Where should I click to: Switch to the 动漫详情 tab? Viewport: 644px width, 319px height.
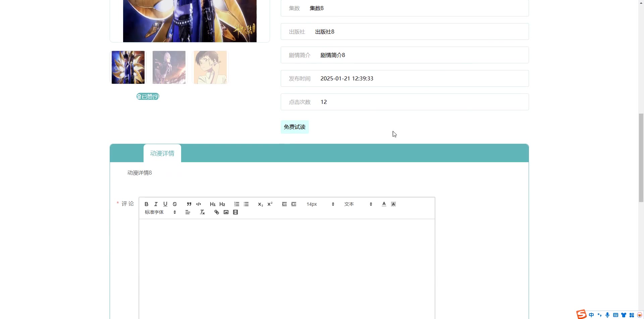click(162, 153)
